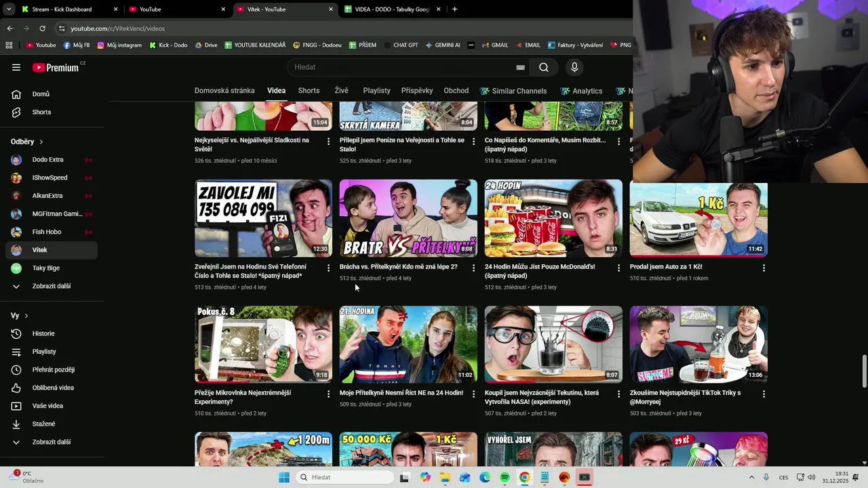Open video title Prodal jsem Auto za 1 Kč
The image size is (868, 488).
(666, 267)
